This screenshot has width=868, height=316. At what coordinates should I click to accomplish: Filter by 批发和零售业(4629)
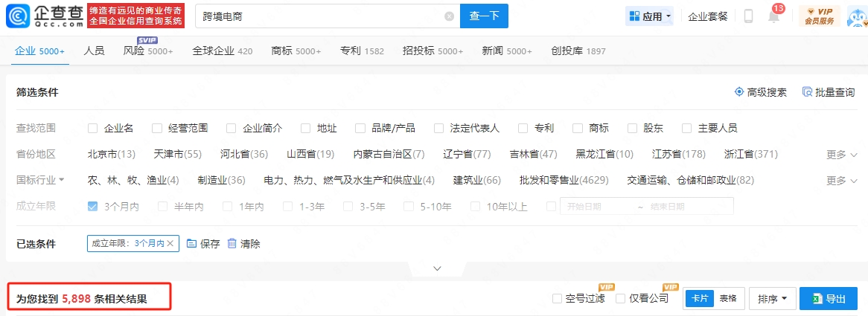[x=564, y=180]
